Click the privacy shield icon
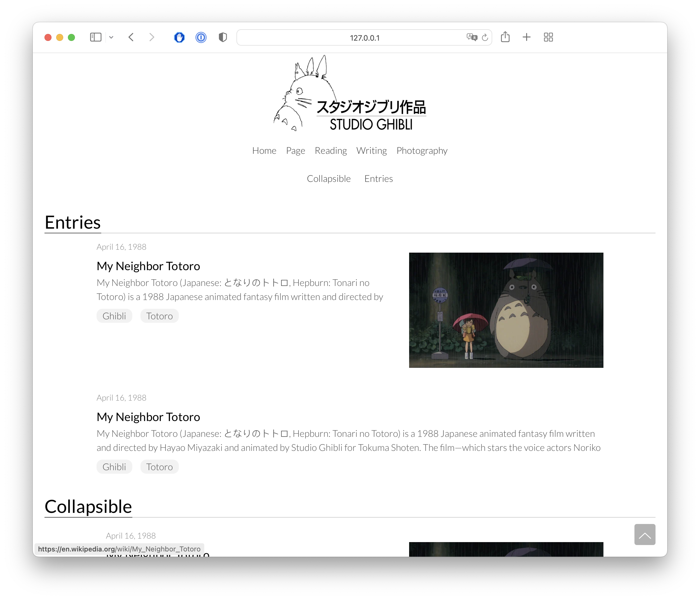This screenshot has width=700, height=600. pyautogui.click(x=223, y=37)
